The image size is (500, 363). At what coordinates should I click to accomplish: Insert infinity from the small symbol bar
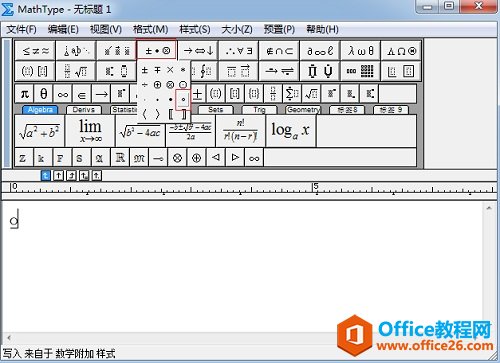click(x=63, y=94)
